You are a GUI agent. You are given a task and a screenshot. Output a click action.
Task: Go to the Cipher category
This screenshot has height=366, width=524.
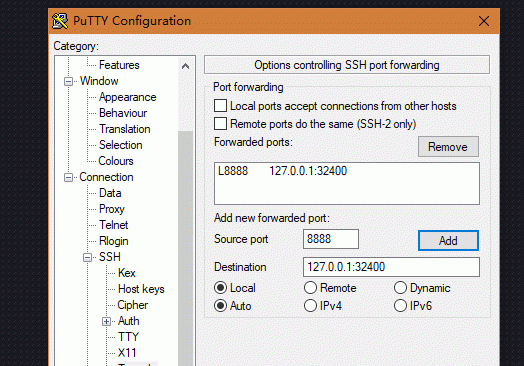[132, 305]
